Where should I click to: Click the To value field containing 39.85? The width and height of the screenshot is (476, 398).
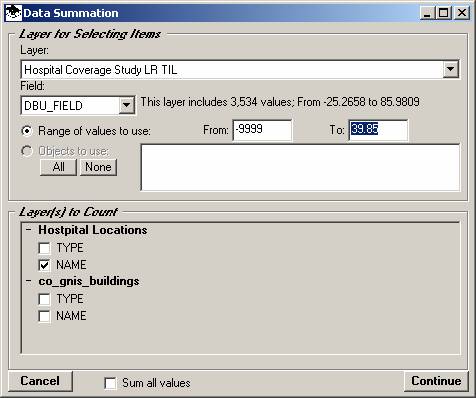pos(378,130)
